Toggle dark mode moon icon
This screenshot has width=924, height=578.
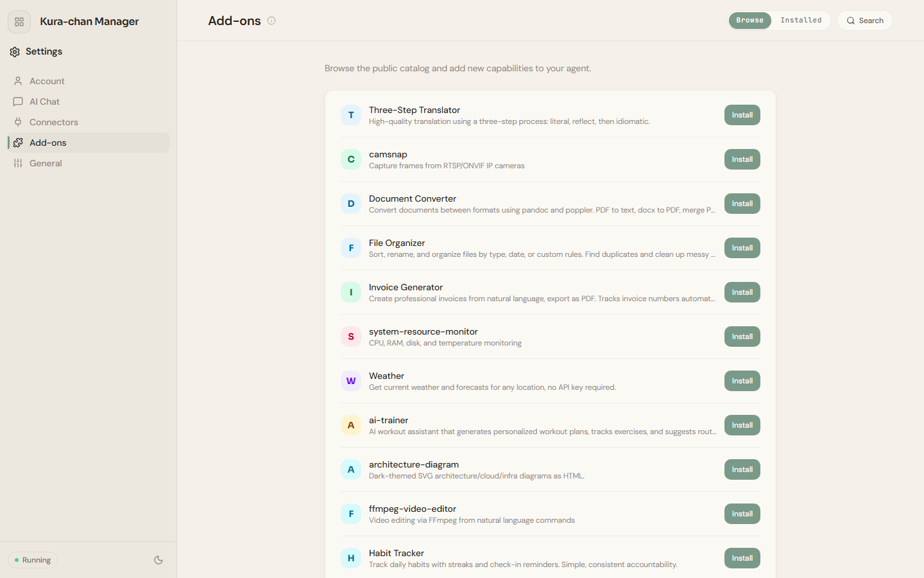158,560
